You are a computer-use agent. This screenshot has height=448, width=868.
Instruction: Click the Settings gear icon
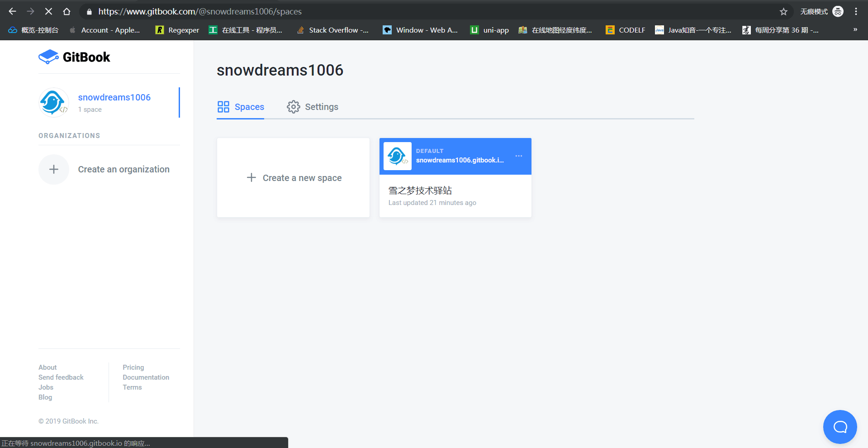pyautogui.click(x=293, y=106)
